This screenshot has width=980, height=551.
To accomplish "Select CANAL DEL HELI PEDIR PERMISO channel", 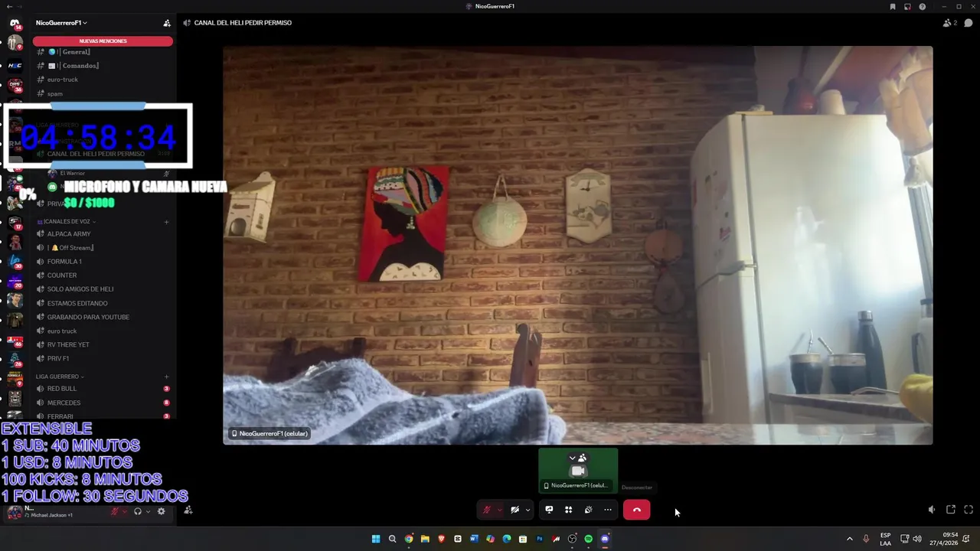I will pos(103,154).
